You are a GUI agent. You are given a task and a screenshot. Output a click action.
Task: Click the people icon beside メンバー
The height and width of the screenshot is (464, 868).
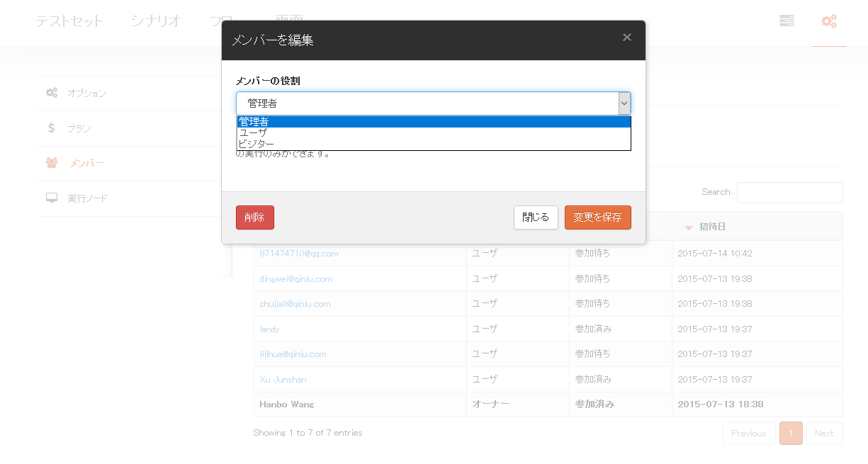pos(52,163)
